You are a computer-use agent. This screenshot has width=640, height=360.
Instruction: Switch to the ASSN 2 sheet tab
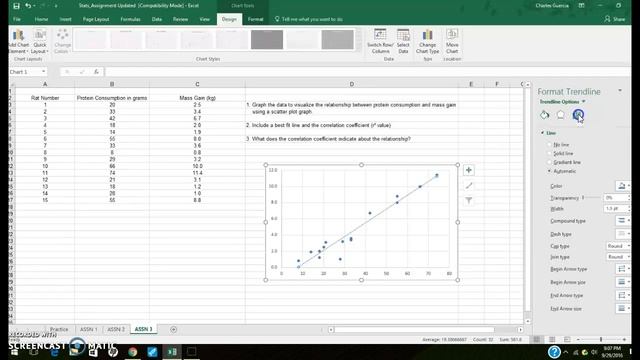point(116,329)
